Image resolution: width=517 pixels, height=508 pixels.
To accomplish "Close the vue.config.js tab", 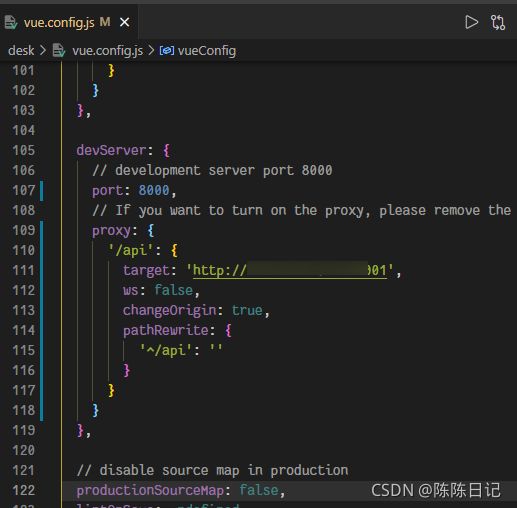I will 125,22.
